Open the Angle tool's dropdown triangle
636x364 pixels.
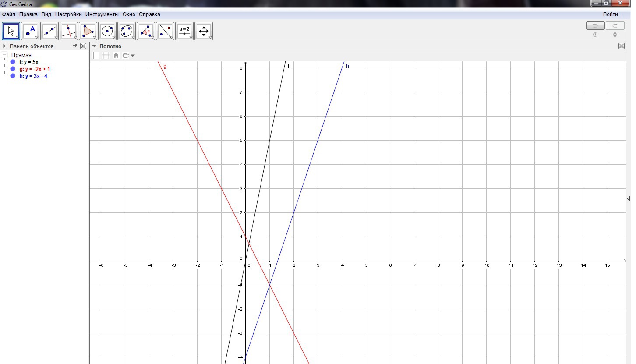[152, 38]
